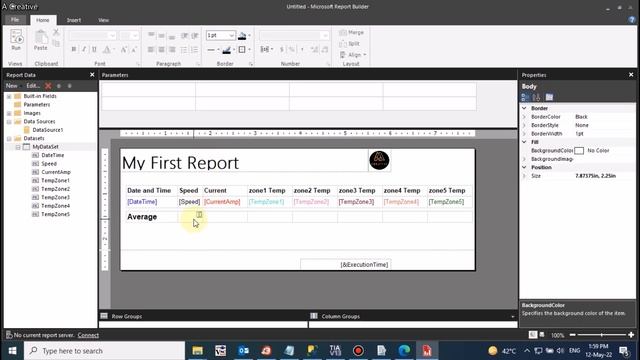Viewport: 640px width, 360px height.
Task: Click the border fill color paint bucket
Action: tap(242, 36)
